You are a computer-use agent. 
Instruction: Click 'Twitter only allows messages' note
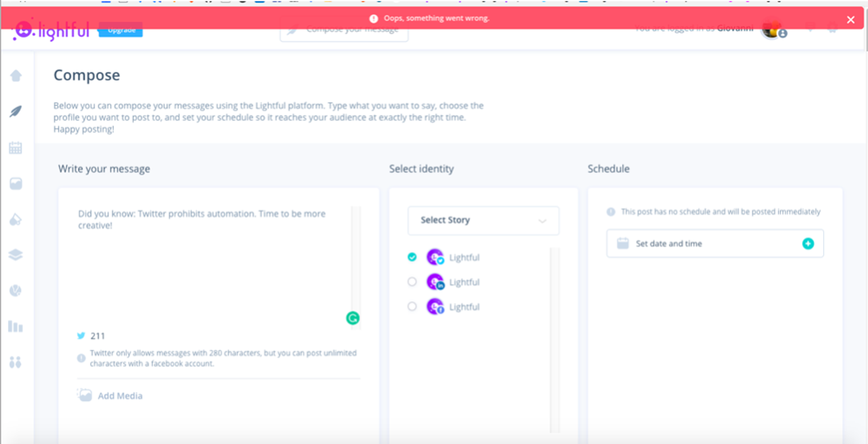(x=223, y=358)
